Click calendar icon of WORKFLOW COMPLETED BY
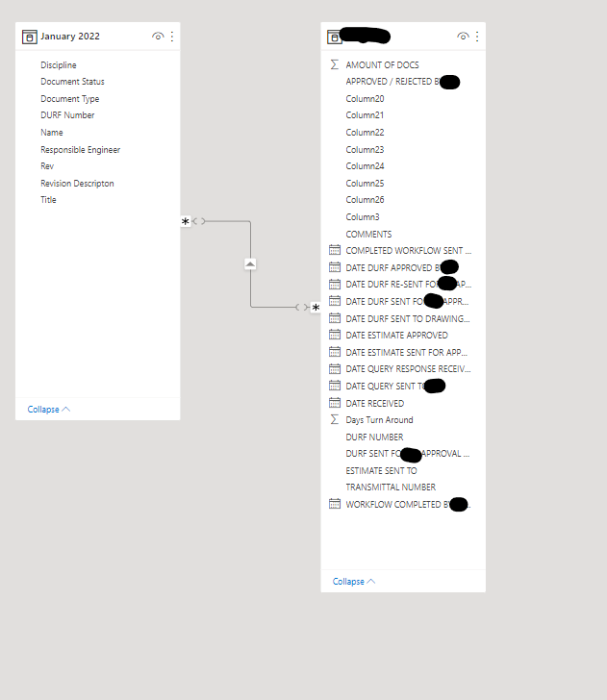Image resolution: width=607 pixels, height=700 pixels. (x=335, y=504)
